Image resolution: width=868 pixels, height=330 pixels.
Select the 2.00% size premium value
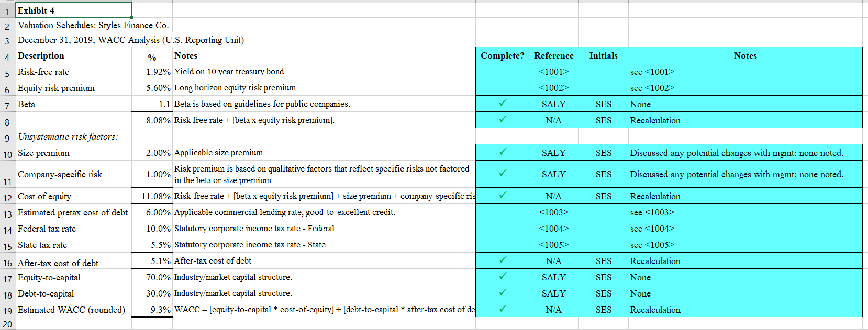click(x=152, y=153)
